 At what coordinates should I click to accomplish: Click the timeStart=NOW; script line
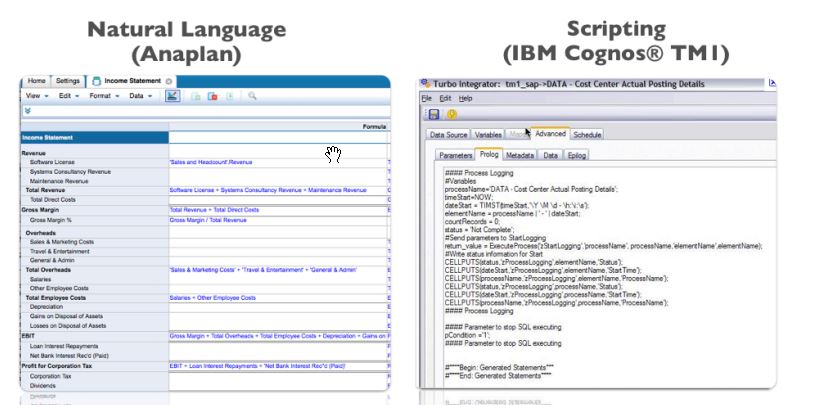click(x=469, y=198)
